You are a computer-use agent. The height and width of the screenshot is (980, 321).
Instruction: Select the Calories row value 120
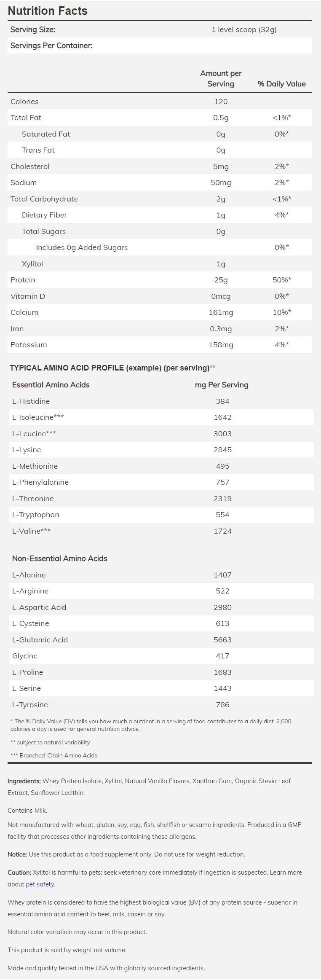click(221, 102)
